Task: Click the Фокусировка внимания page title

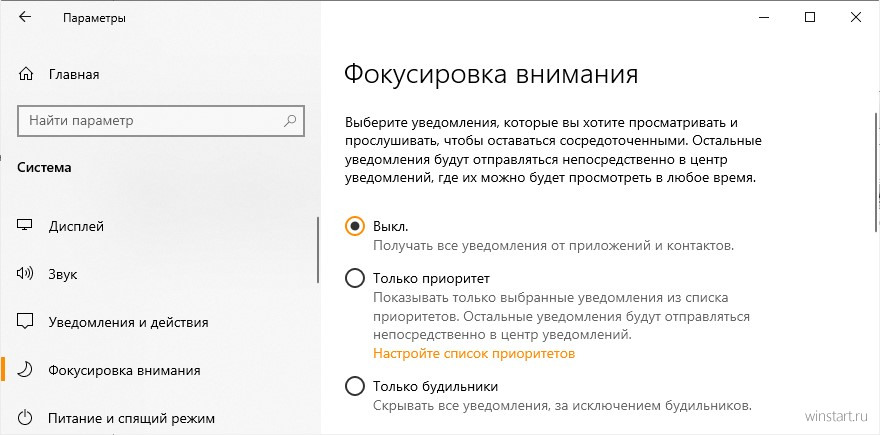Action: 491,74
